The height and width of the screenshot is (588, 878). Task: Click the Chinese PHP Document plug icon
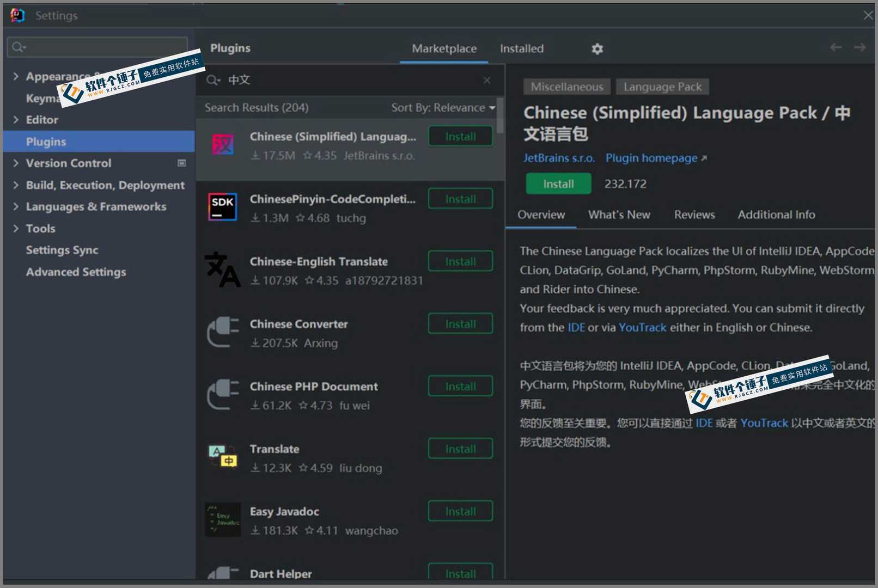click(223, 395)
